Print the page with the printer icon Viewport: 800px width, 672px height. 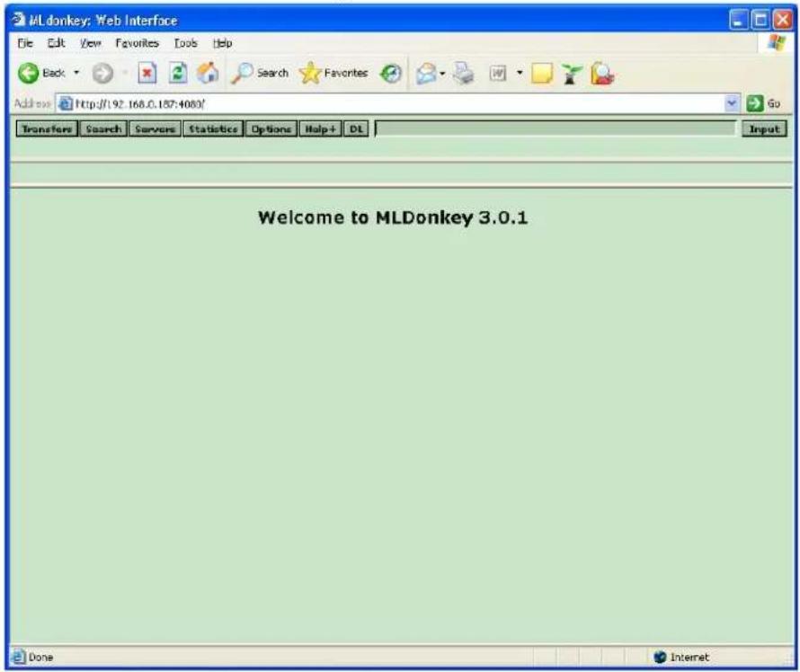[464, 74]
